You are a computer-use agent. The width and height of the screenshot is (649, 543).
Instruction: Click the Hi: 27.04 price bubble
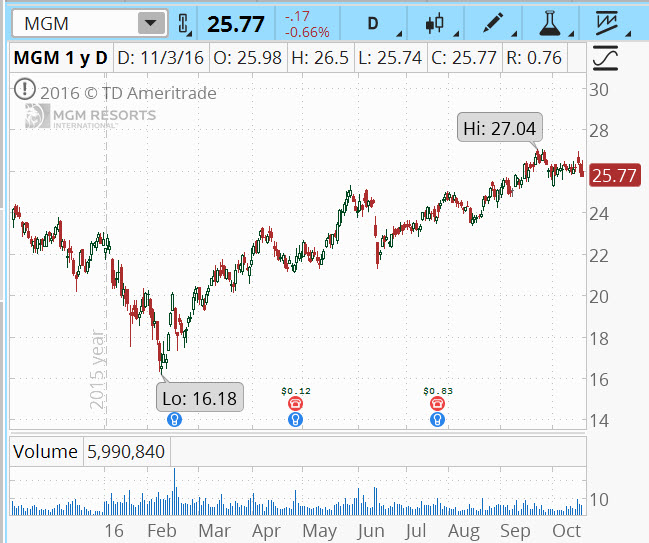coord(500,127)
